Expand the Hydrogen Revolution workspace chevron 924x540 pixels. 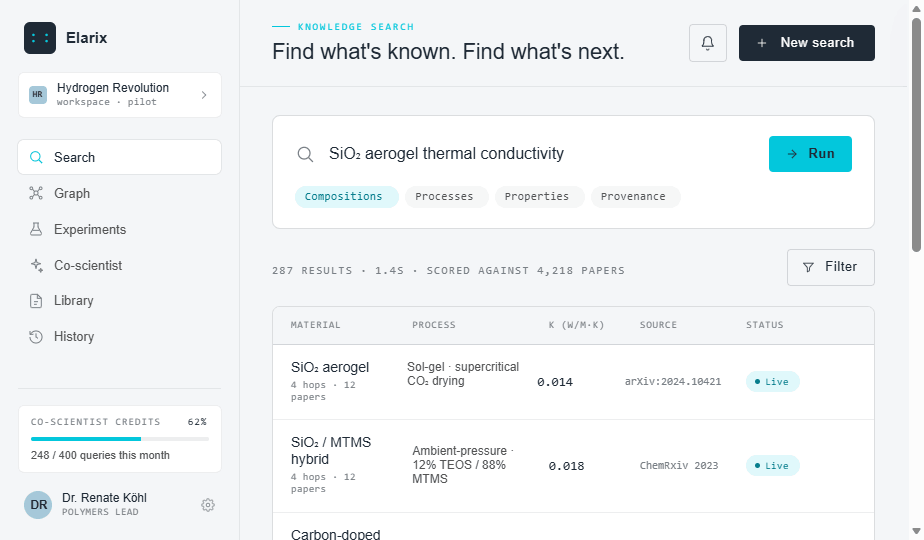coord(204,95)
